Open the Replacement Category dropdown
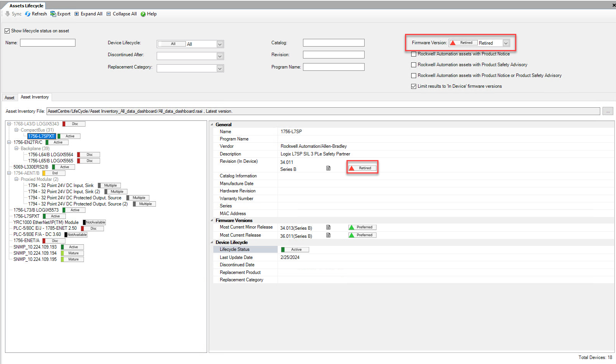 220,68
